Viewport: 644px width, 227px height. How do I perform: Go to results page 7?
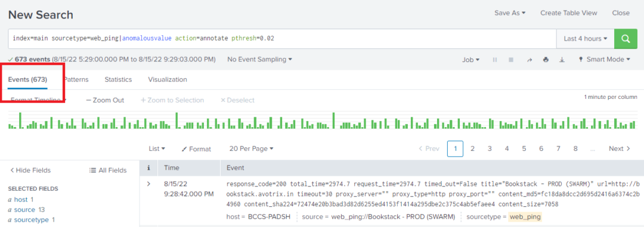[558, 148]
